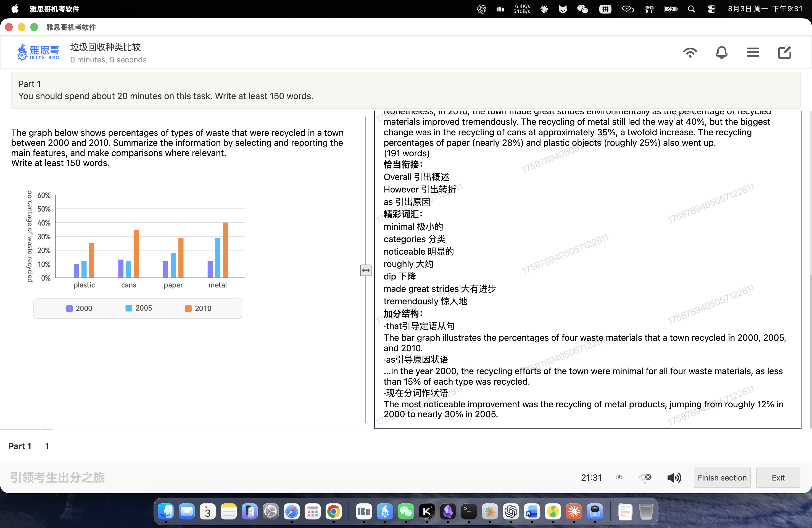Open Notes in the Dock
The image size is (812, 528).
(x=229, y=511)
